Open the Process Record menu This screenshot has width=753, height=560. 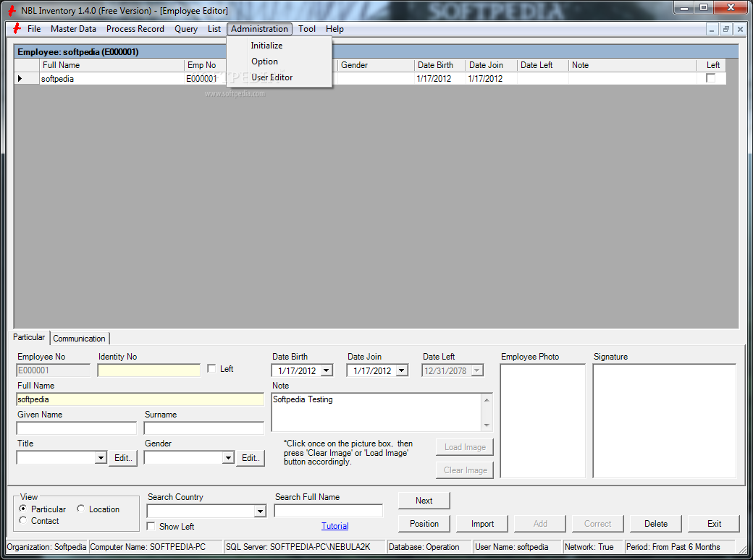pyautogui.click(x=135, y=29)
